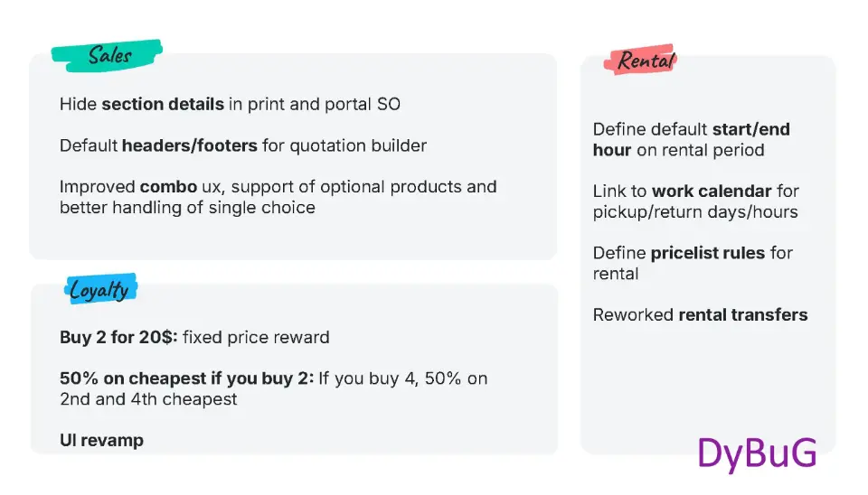The image size is (868, 495).
Task: Click '50% on cheapest if you buy 2:'
Action: click(186, 378)
